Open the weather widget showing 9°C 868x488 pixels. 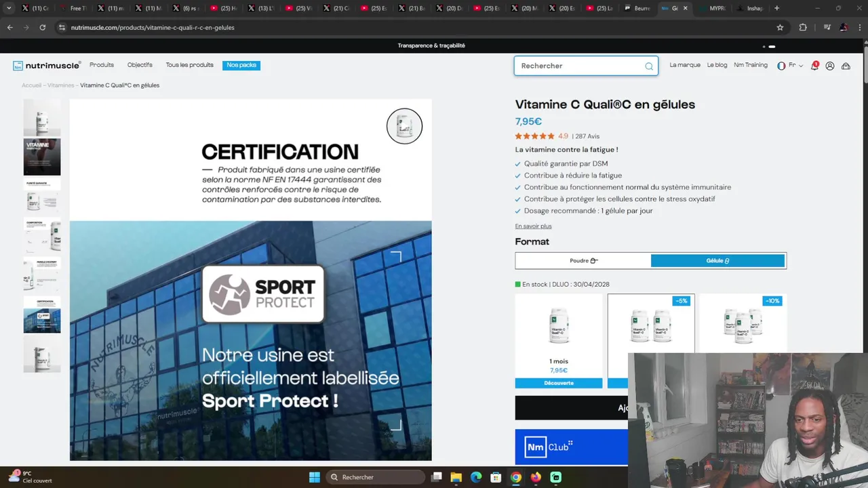click(x=31, y=476)
